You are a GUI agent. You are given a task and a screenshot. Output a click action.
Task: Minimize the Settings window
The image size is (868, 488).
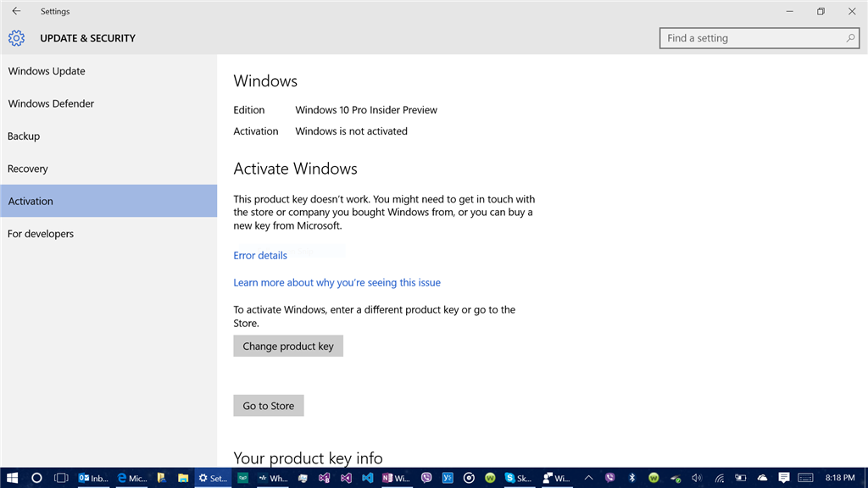[x=790, y=11]
